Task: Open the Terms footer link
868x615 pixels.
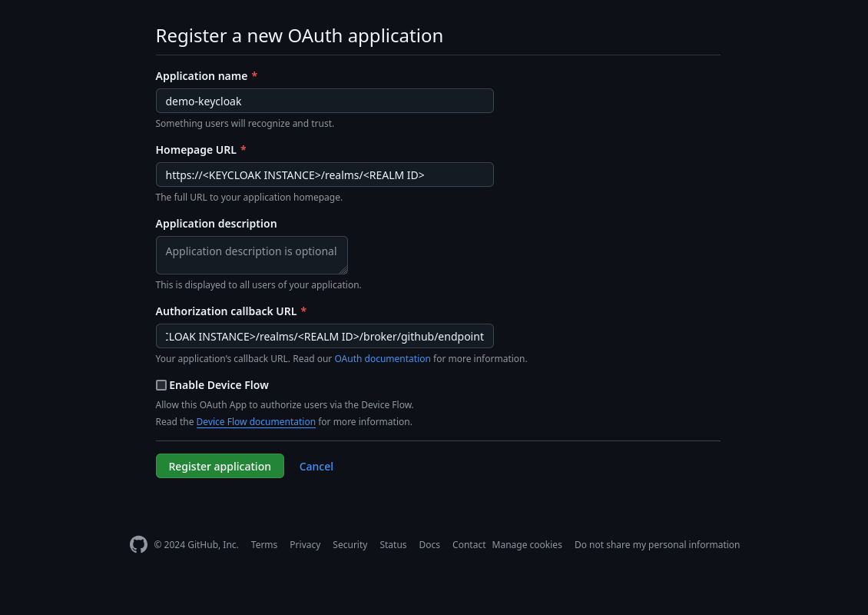Action: point(264,544)
